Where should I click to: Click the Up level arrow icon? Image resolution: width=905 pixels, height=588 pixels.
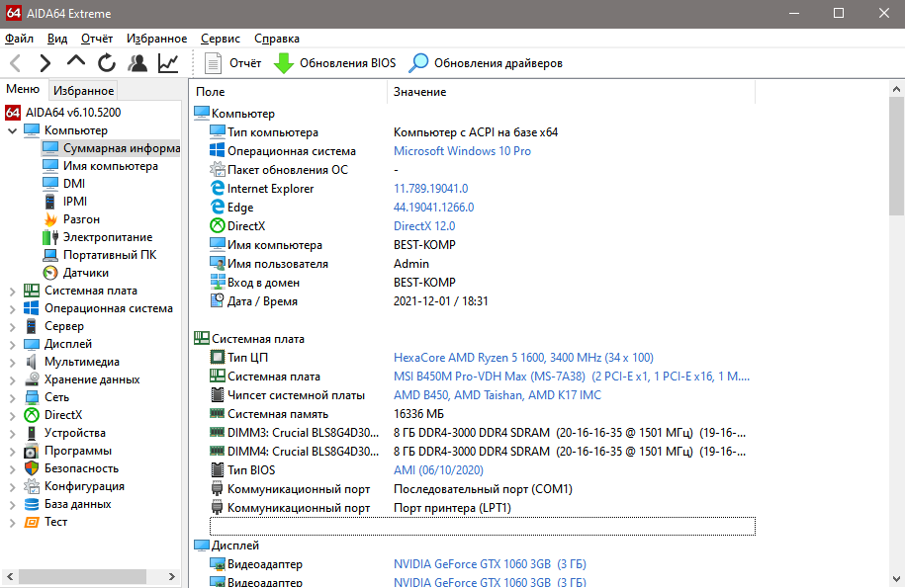click(76, 63)
